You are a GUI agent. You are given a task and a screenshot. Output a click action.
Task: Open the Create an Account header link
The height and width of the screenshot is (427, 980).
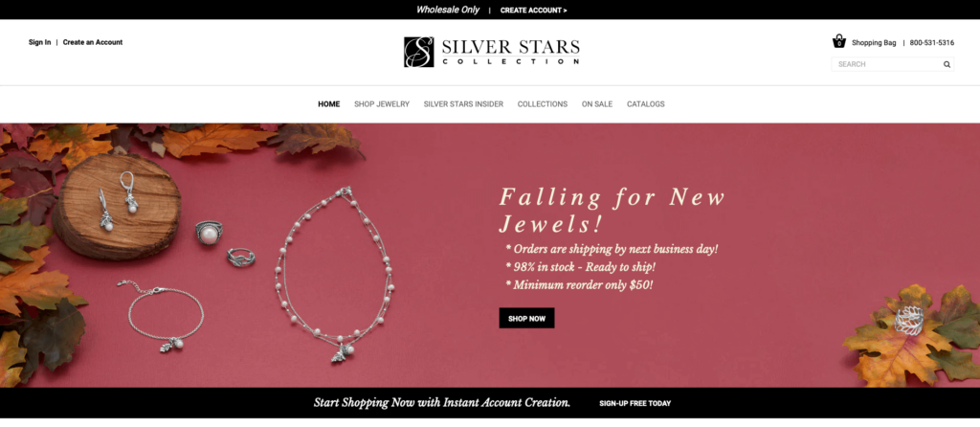[x=93, y=42]
